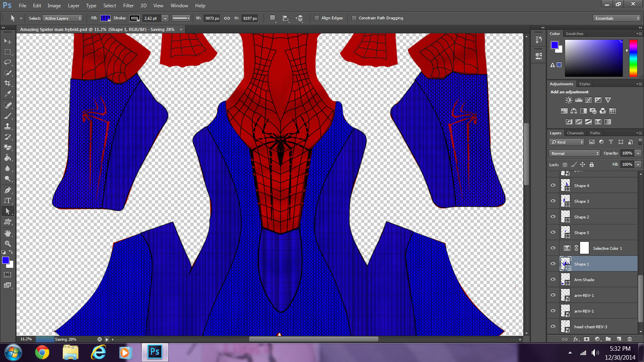This screenshot has height=362, width=644.
Task: Add a layer mask
Action: click(x=586, y=339)
